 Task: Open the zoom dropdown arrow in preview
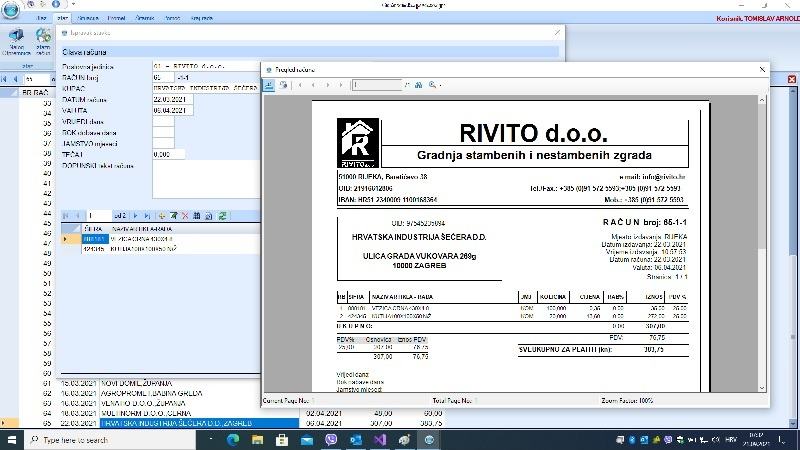(x=440, y=85)
